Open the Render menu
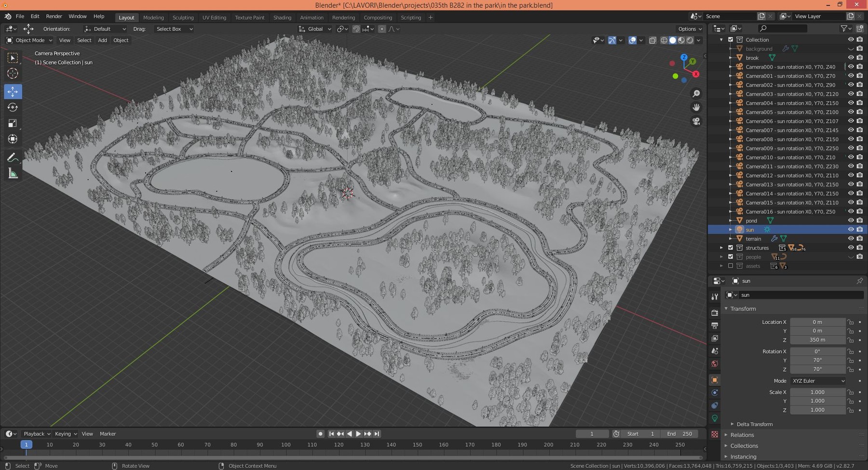868x470 pixels. pos(54,16)
